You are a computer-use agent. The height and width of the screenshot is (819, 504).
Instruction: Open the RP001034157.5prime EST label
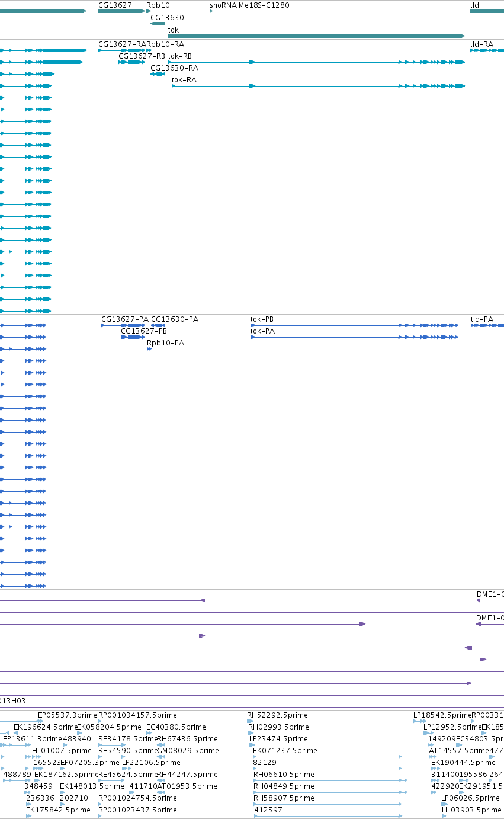[x=137, y=715]
